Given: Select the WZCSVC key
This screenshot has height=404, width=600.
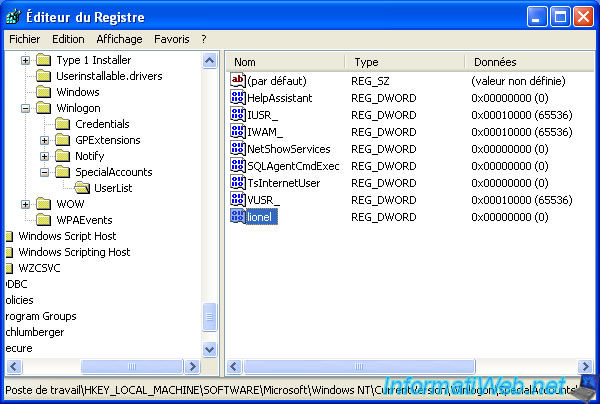Looking at the screenshot, I should [39, 269].
